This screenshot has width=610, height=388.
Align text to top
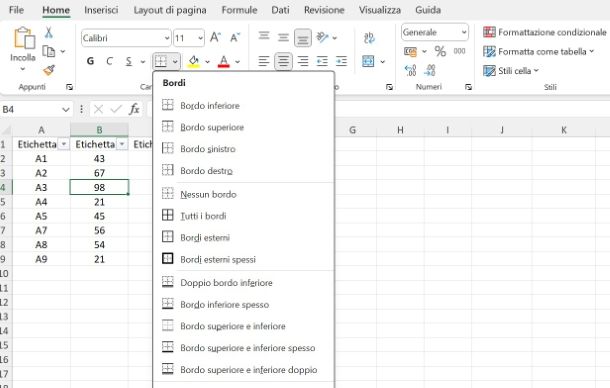[x=264, y=36]
